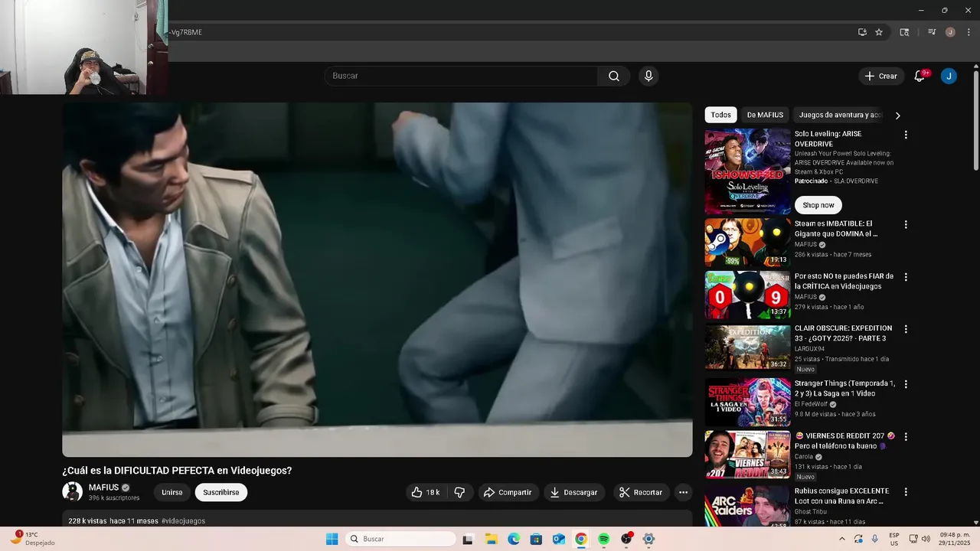The height and width of the screenshot is (551, 980).
Task: Open 'CLAIR OBSCURE: EXPEDITION 33' video title
Action: click(843, 333)
